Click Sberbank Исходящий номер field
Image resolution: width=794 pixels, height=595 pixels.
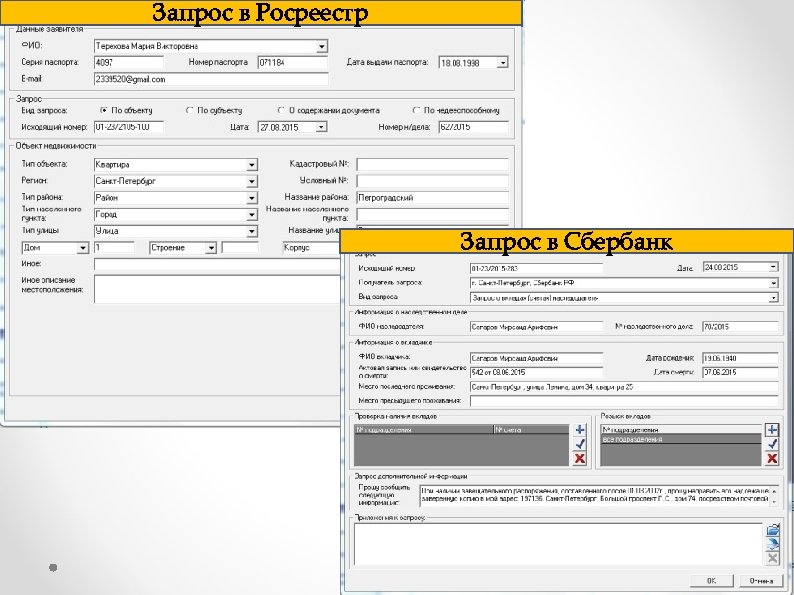[536, 268]
